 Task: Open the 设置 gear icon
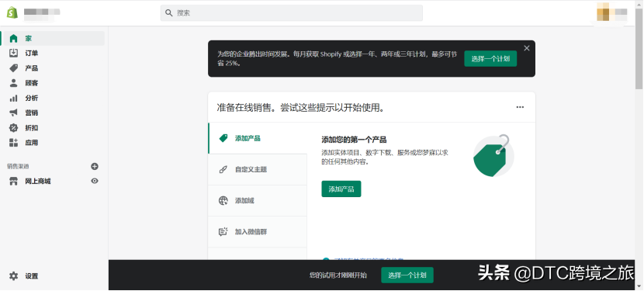[13, 275]
